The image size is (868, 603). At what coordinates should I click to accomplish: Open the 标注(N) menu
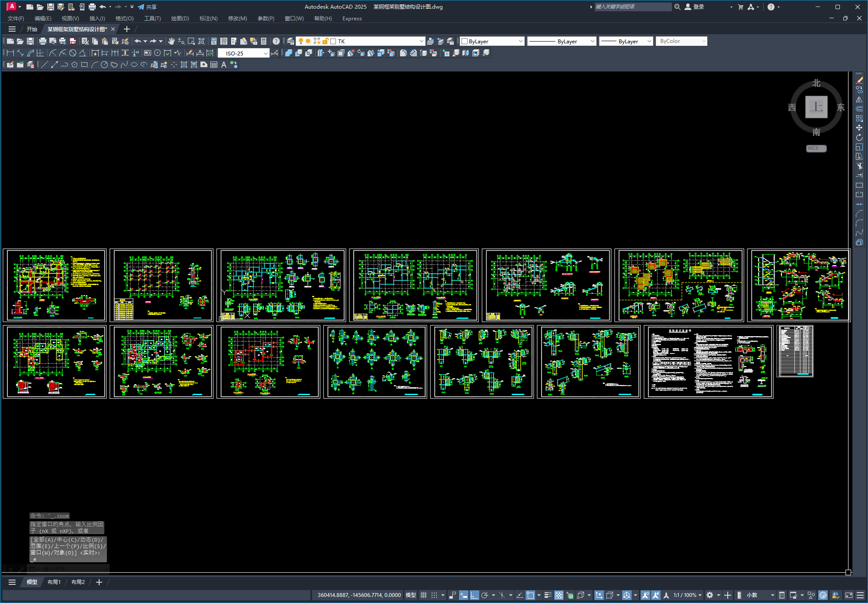208,18
